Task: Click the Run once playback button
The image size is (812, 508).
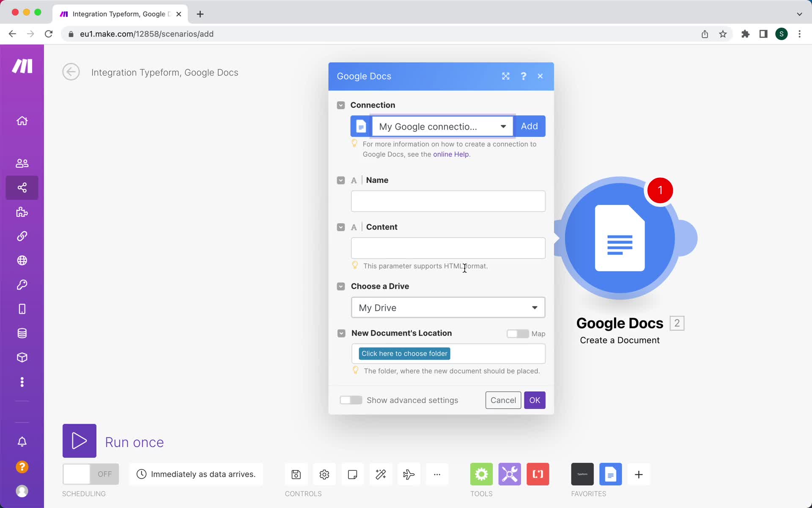Action: [79, 442]
